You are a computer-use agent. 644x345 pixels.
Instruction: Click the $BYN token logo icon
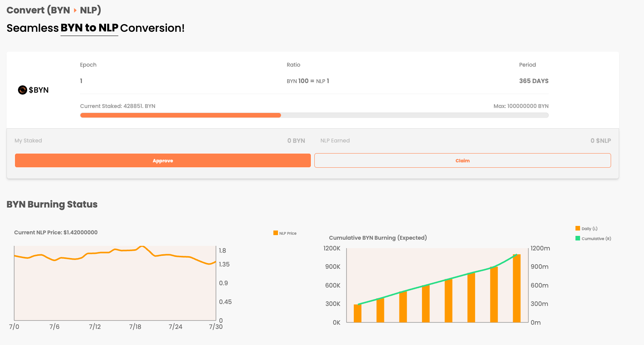click(23, 90)
